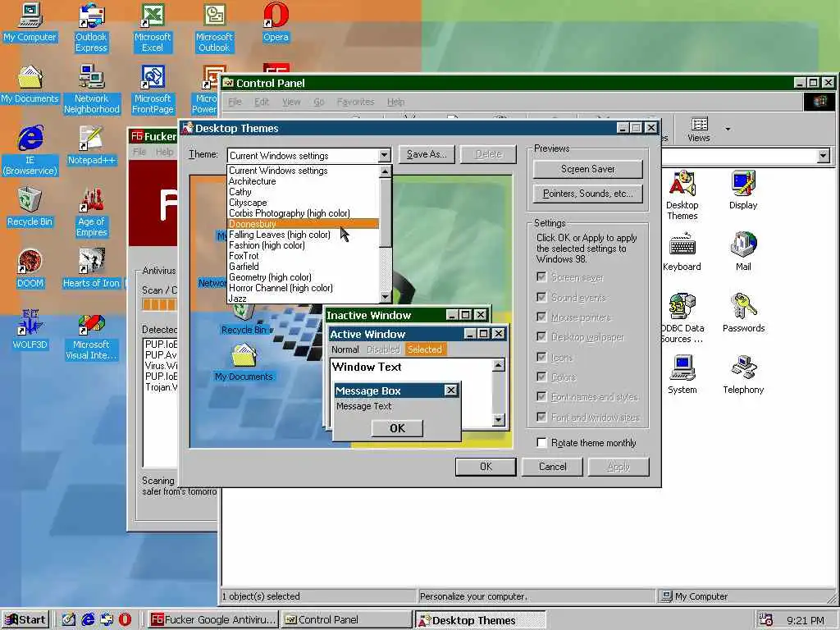Image resolution: width=840 pixels, height=630 pixels.
Task: Select System icon in Control Panel
Action: click(x=682, y=375)
